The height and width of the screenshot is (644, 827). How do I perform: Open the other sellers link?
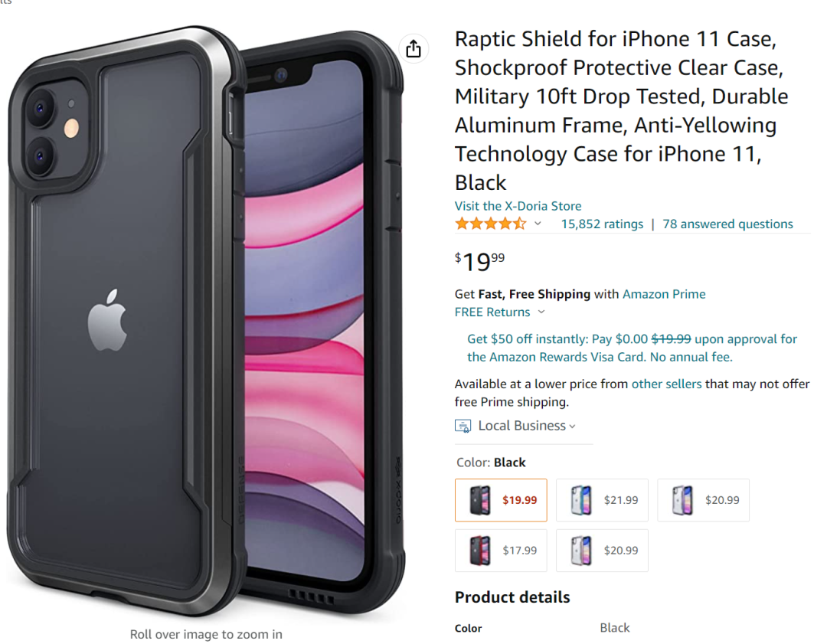666,384
